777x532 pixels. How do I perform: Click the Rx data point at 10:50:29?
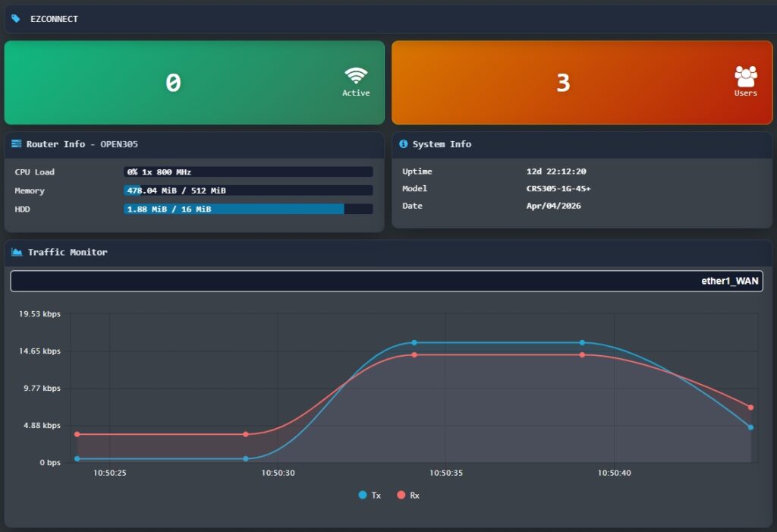246,434
